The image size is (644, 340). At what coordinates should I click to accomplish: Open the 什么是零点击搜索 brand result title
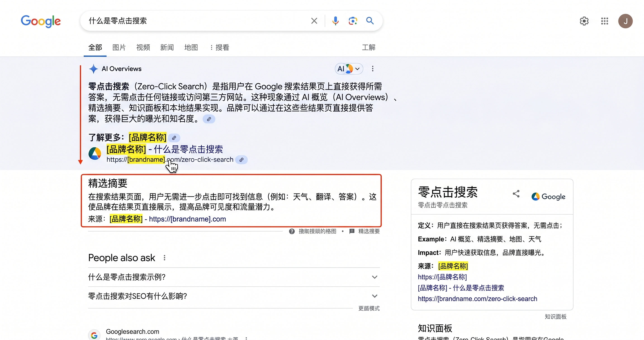point(164,149)
